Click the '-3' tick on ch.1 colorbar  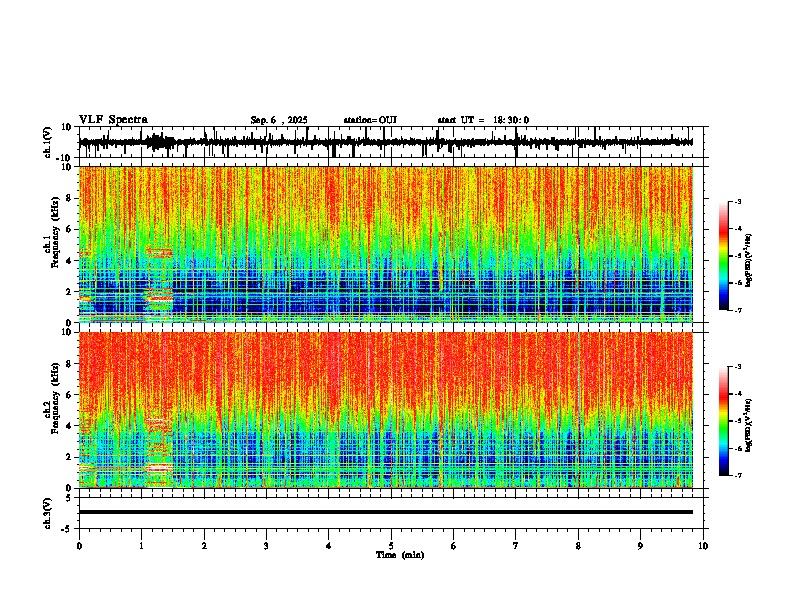click(x=737, y=201)
